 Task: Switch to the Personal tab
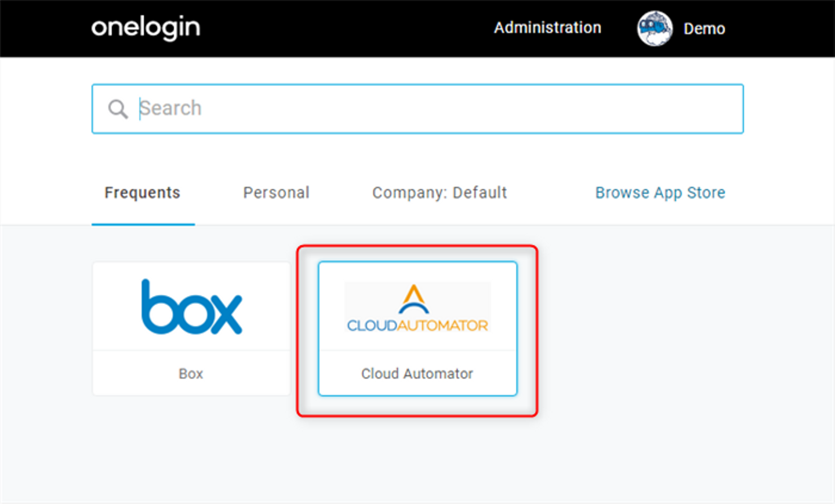pyautogui.click(x=276, y=193)
